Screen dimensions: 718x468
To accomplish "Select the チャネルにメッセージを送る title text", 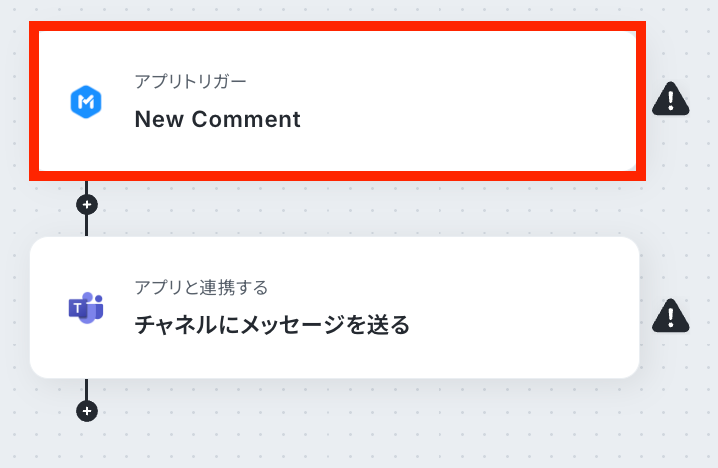I will (x=272, y=325).
